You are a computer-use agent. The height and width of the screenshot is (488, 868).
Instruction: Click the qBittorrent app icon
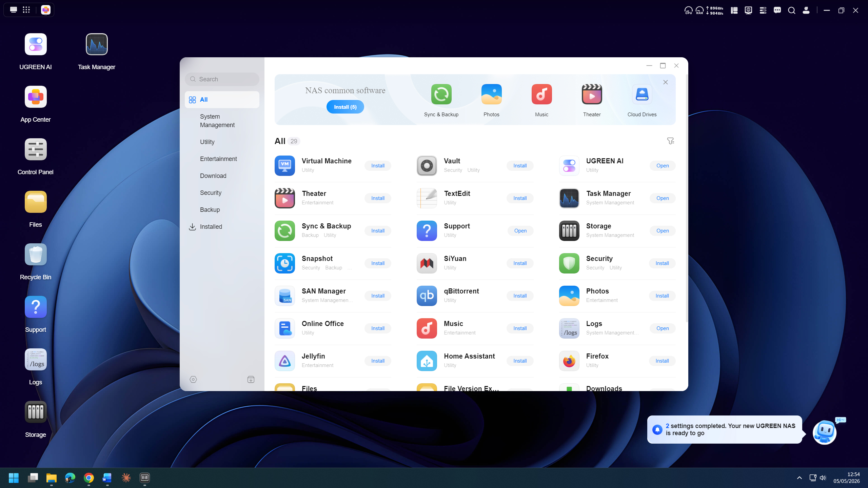click(427, 296)
